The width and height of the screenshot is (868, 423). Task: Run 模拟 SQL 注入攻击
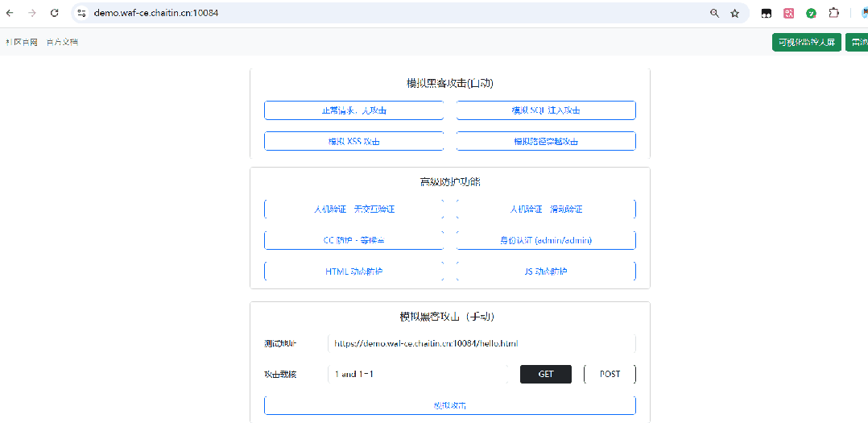pos(546,110)
